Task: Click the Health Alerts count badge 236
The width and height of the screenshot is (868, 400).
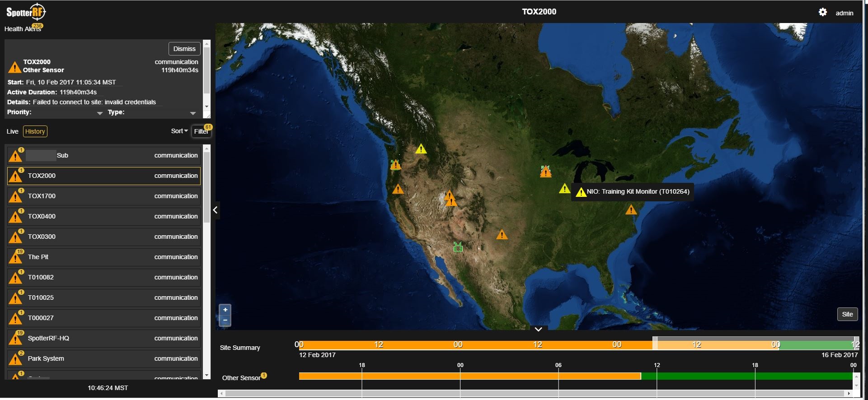Action: 38,26
